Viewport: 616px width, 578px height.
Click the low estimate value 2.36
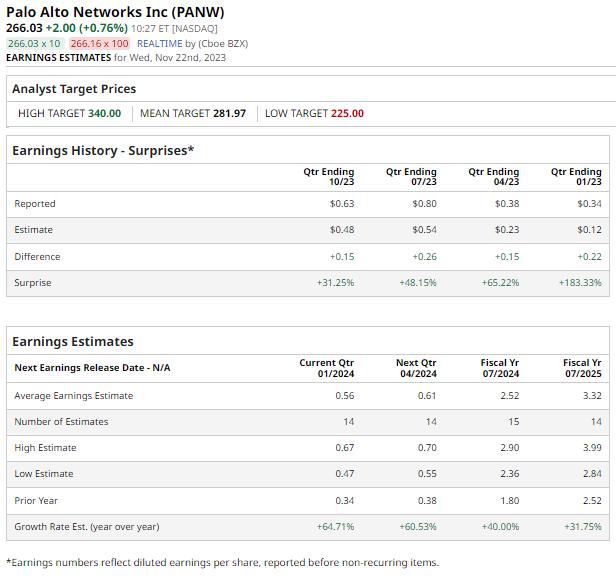click(x=510, y=474)
